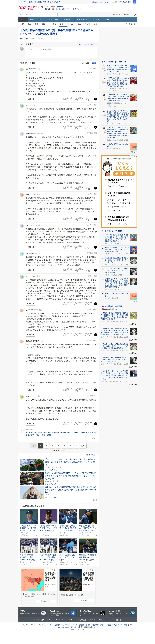This screenshot has width=155, height=644.
Task: Click 共感した smiley on ta****'s comment
Action: tap(64, 127)
